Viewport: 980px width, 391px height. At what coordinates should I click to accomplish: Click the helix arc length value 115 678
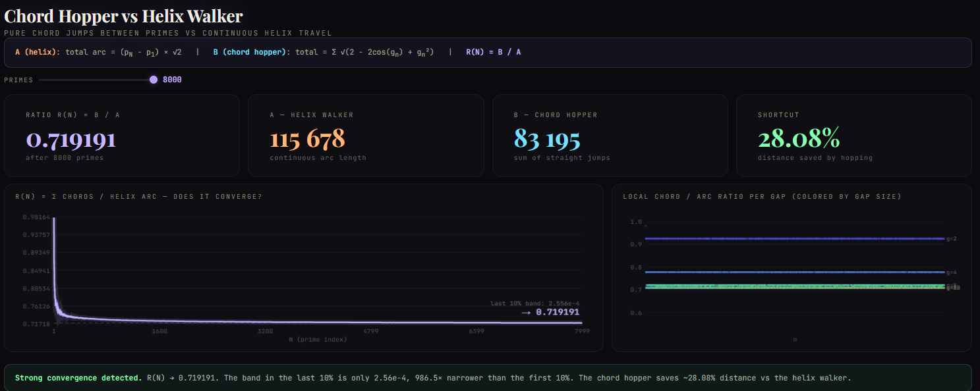[307, 138]
